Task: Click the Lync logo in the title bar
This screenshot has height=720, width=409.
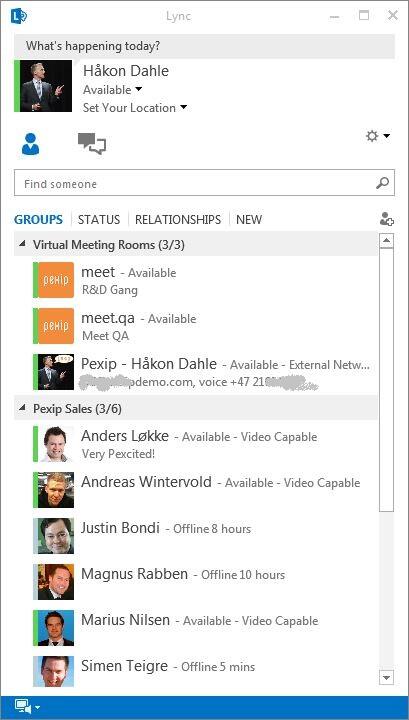Action: point(19,16)
